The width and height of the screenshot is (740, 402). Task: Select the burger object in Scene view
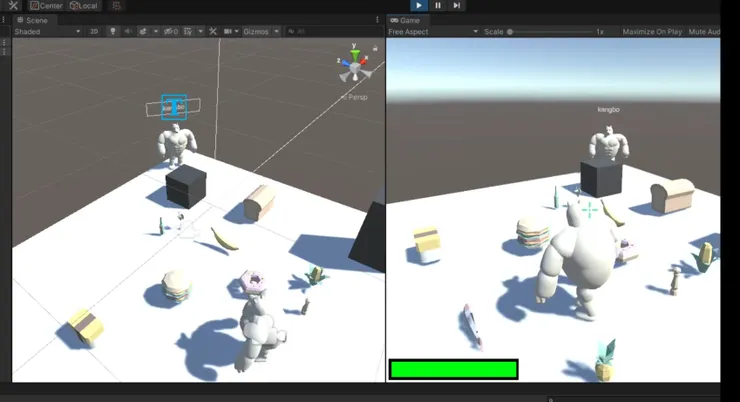pyautogui.click(x=177, y=286)
